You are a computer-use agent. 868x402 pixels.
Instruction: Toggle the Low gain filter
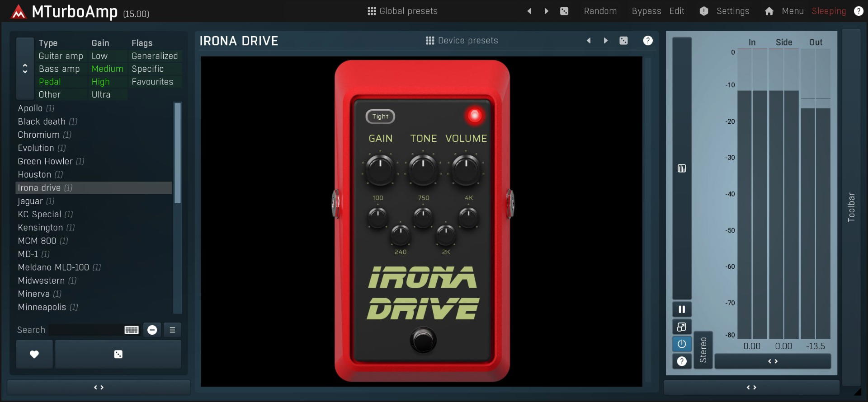point(99,56)
